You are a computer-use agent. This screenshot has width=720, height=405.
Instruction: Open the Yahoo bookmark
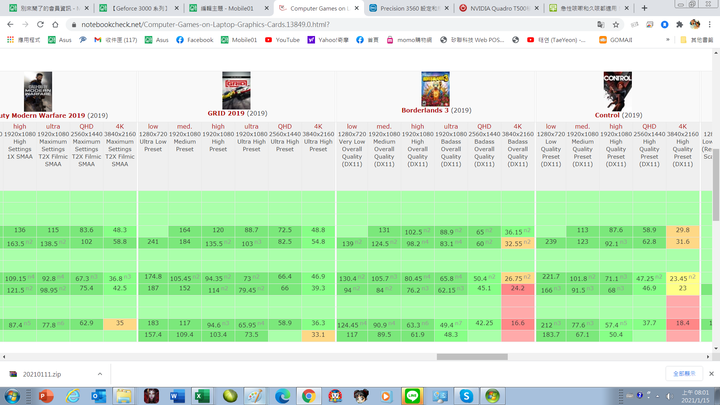coord(328,40)
